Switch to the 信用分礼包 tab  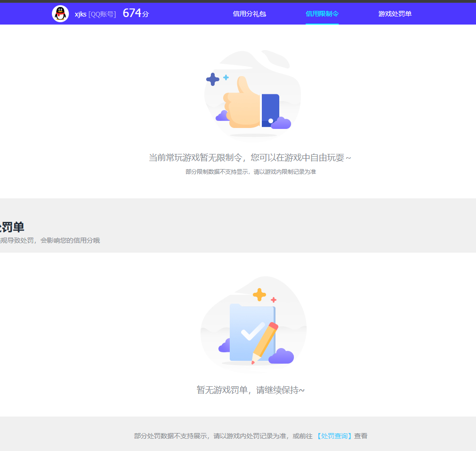tap(249, 13)
